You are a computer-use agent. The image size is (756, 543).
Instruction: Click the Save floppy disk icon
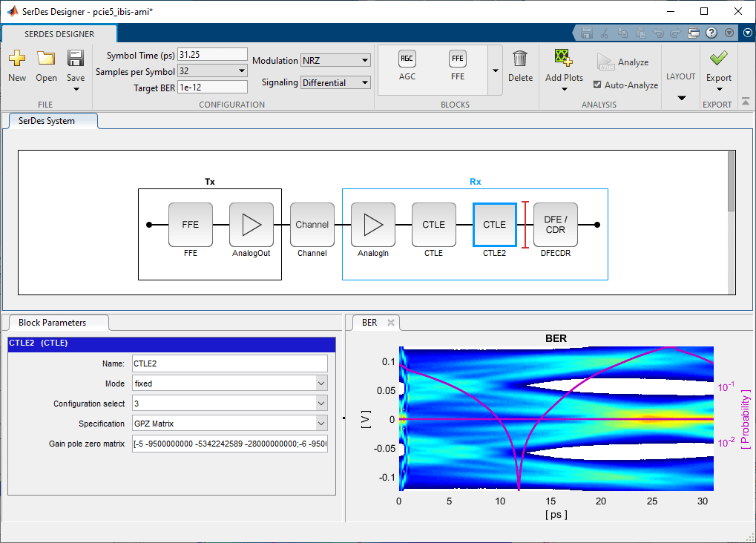pyautogui.click(x=76, y=59)
